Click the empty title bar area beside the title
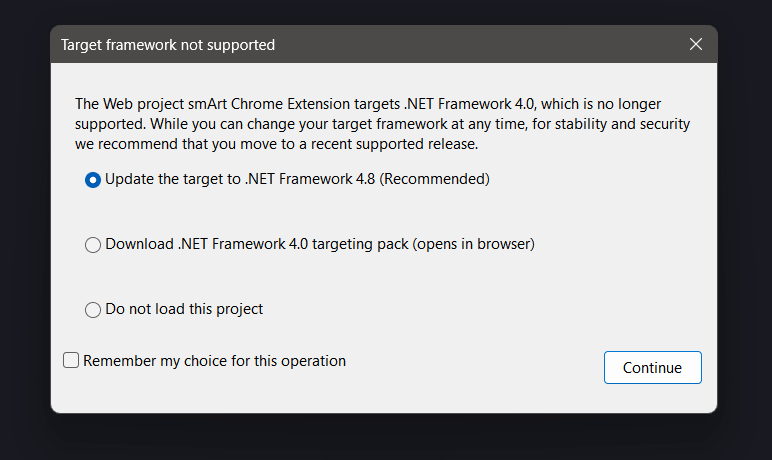Image resolution: width=772 pixels, height=460 pixels. tap(480, 45)
